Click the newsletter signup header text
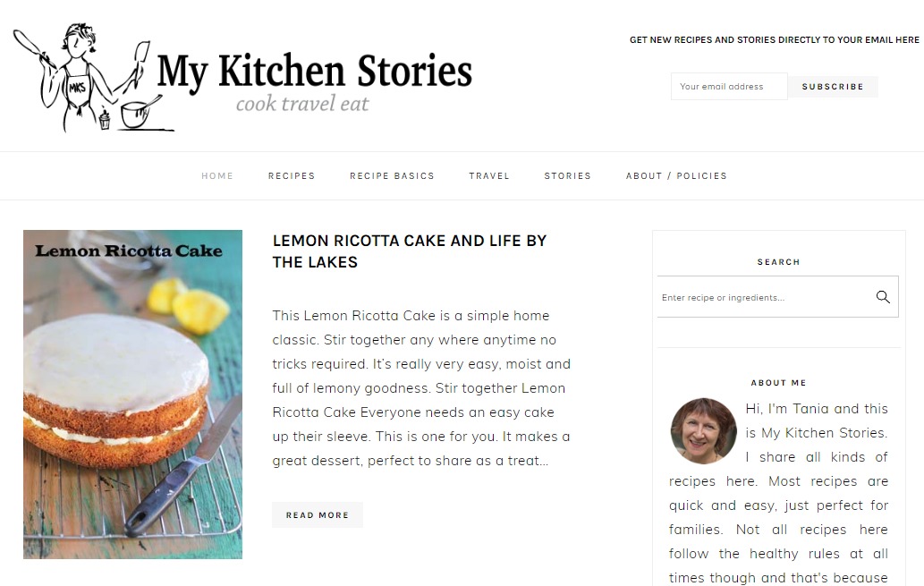Image resolution: width=924 pixels, height=586 pixels. click(x=775, y=39)
